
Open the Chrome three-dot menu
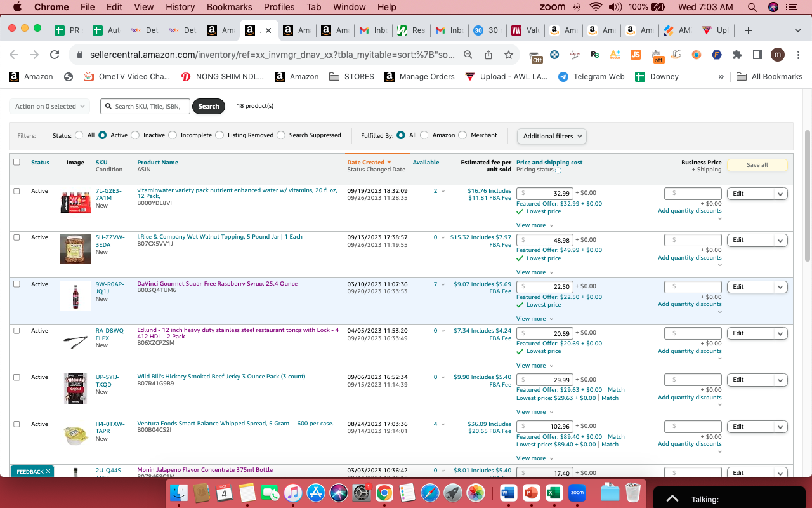pyautogui.click(x=797, y=55)
